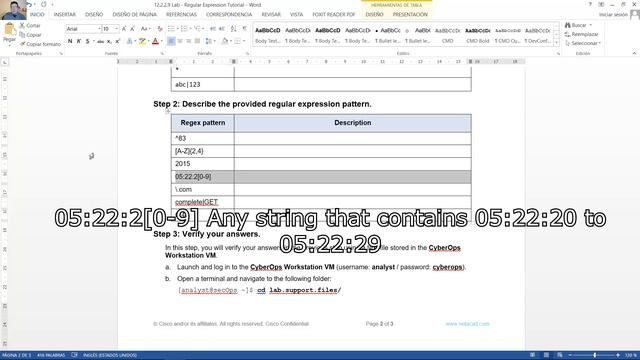This screenshot has width=640, height=360.
Task: Click the subscript x₂ icon
Action: click(109, 41)
